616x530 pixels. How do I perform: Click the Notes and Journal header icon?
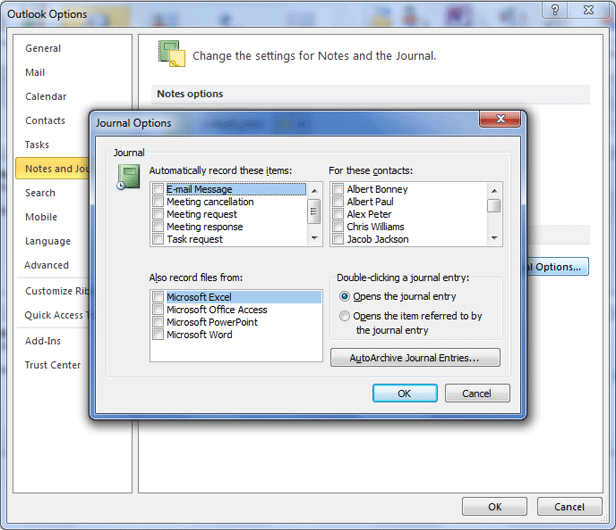coord(172,53)
